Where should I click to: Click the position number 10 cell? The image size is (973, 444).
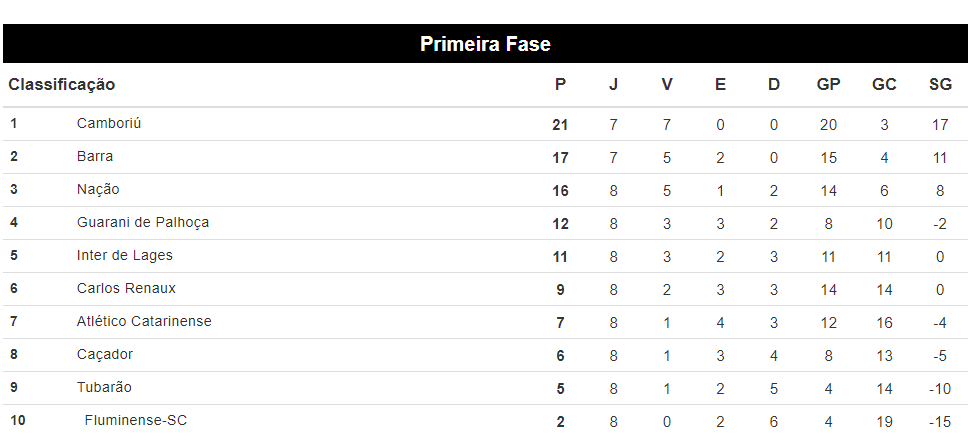coord(18,420)
